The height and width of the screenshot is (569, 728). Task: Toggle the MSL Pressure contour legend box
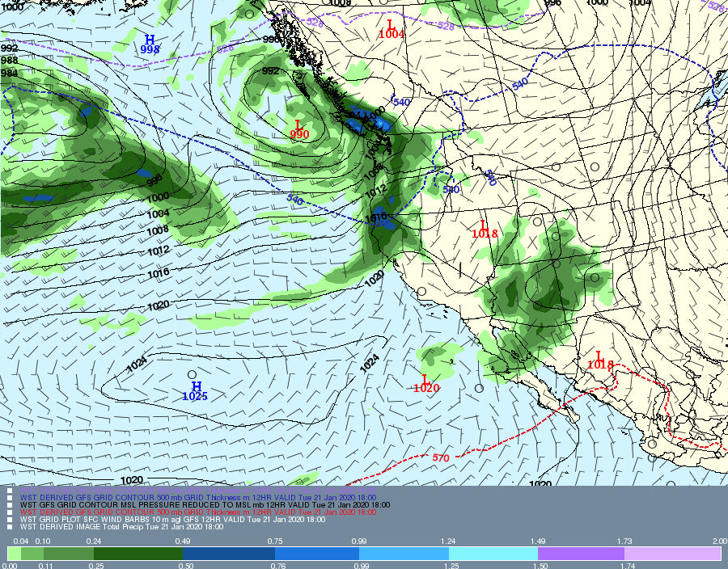tap(11, 504)
